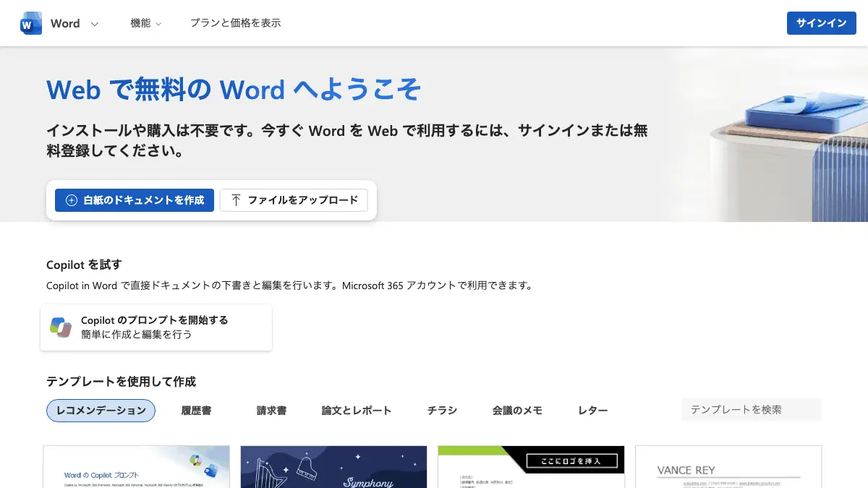Image resolution: width=868 pixels, height=488 pixels.
Task: Switch to the チラシ template tab
Action: point(442,411)
